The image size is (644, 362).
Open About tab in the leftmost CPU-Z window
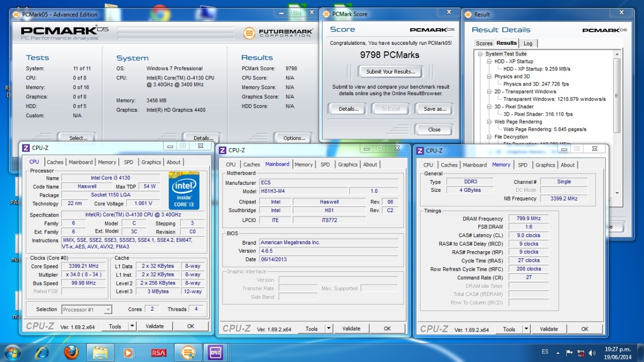pyautogui.click(x=174, y=162)
